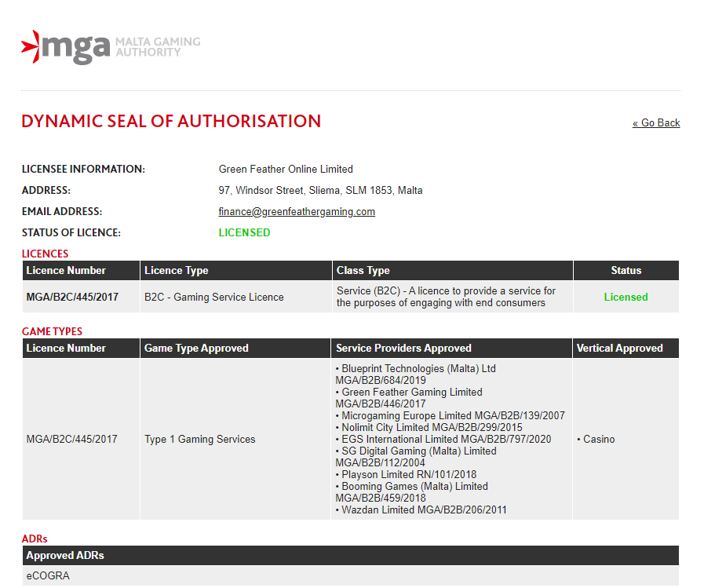The height and width of the screenshot is (588, 704).
Task: Click the Vertical Approved column header
Action: point(626,348)
